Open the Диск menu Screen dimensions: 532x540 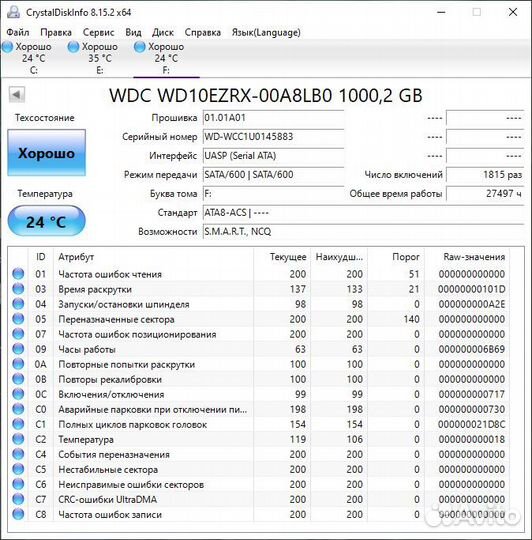(x=163, y=32)
